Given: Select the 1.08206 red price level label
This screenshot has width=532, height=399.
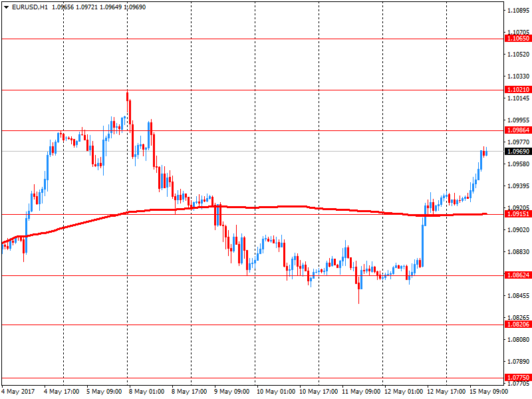Looking at the screenshot, I should (518, 325).
